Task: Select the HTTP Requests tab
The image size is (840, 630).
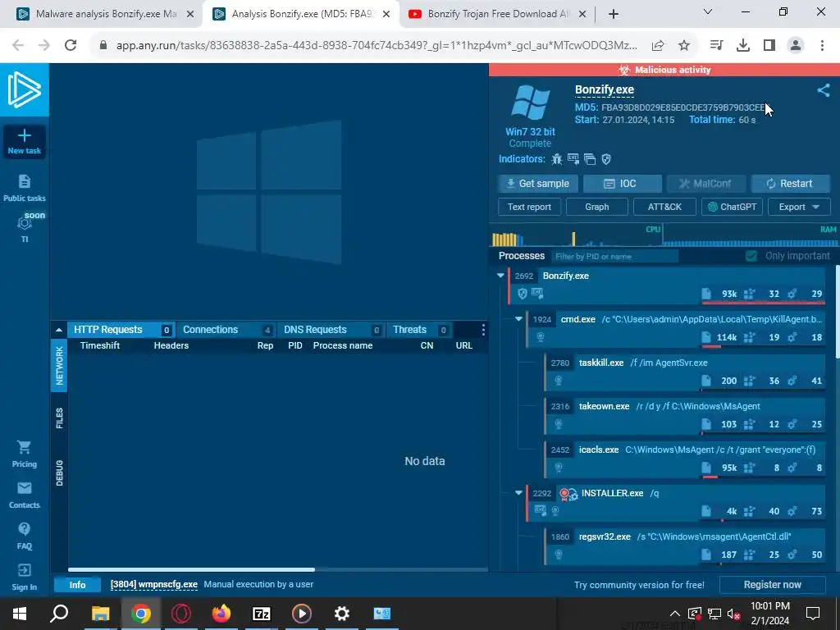Action: tap(121, 330)
